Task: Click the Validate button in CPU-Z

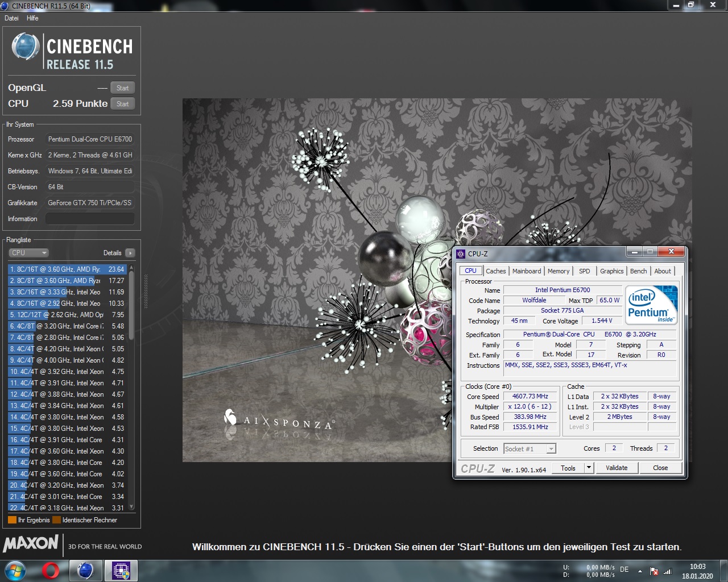Action: tap(617, 468)
